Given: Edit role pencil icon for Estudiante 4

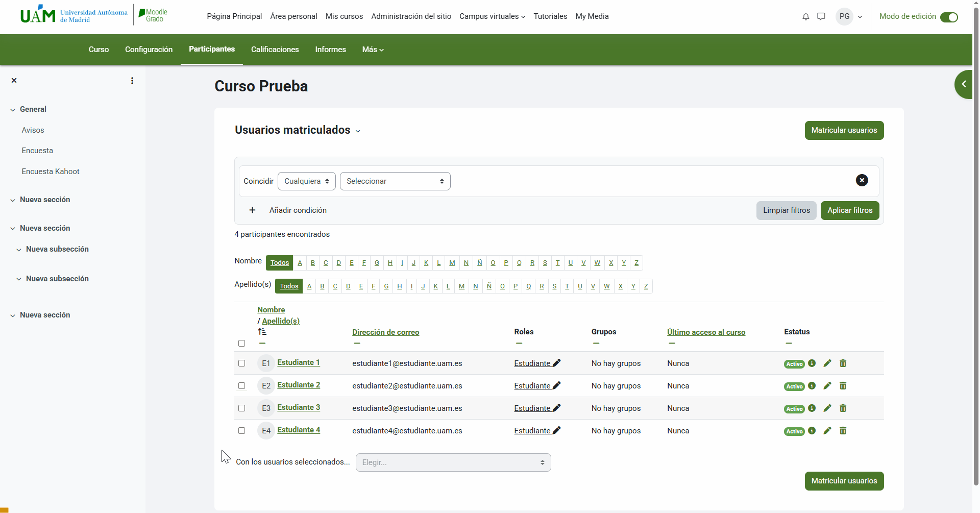Looking at the screenshot, I should click(x=557, y=430).
